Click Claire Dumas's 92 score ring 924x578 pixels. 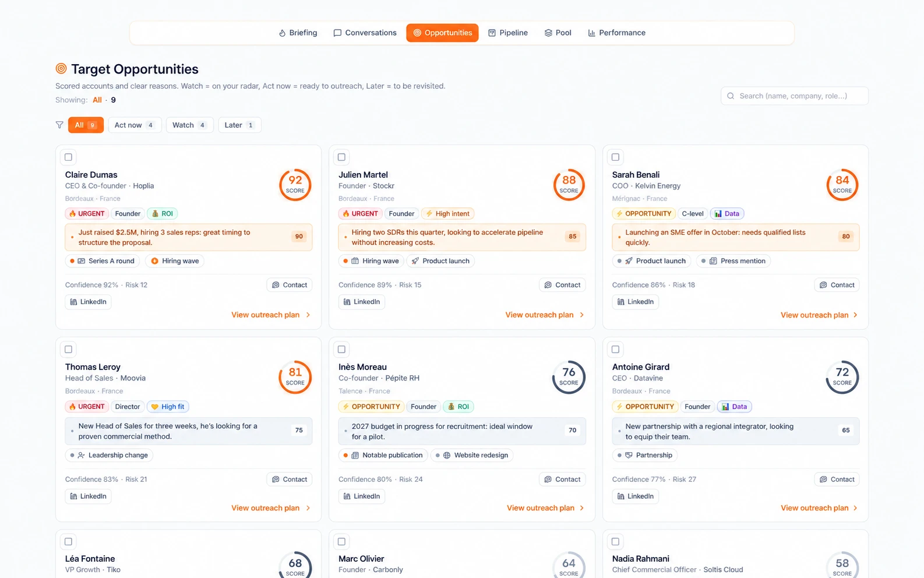tap(295, 185)
